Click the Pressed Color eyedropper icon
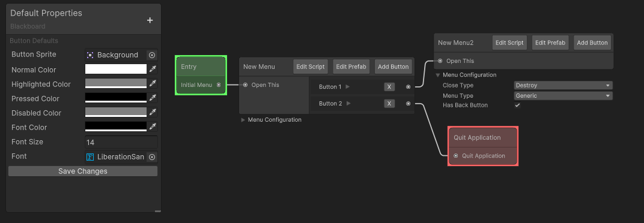The width and height of the screenshot is (644, 223). click(153, 98)
